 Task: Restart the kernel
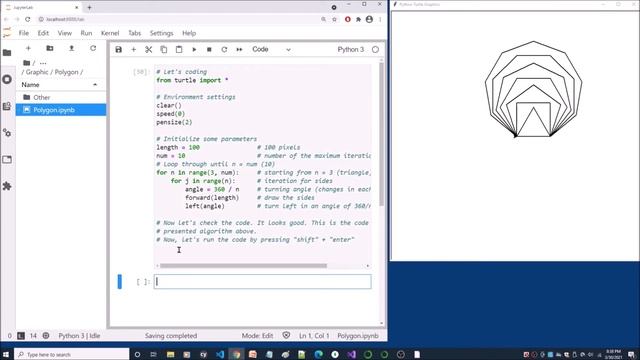tap(224, 49)
